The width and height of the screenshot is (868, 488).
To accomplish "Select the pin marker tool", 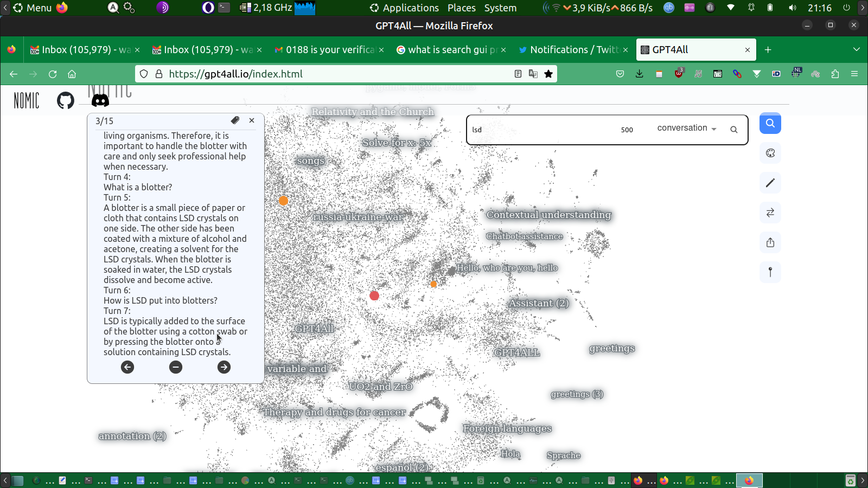I will (770, 272).
